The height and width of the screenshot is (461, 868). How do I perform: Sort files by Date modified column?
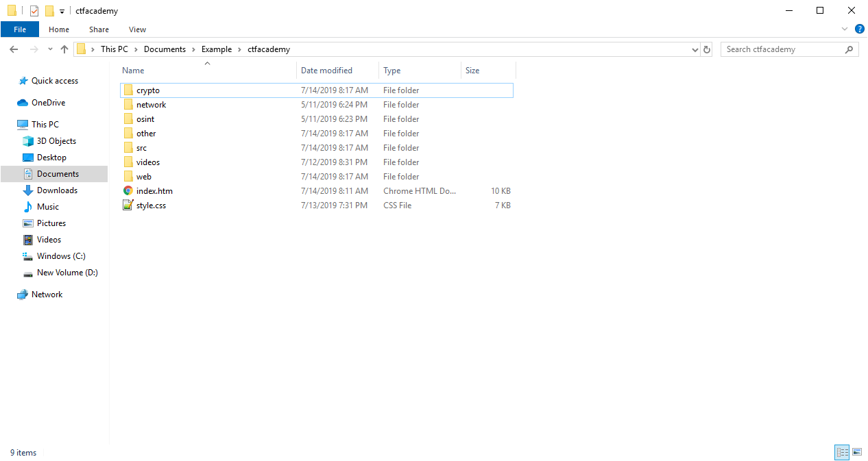click(x=326, y=71)
